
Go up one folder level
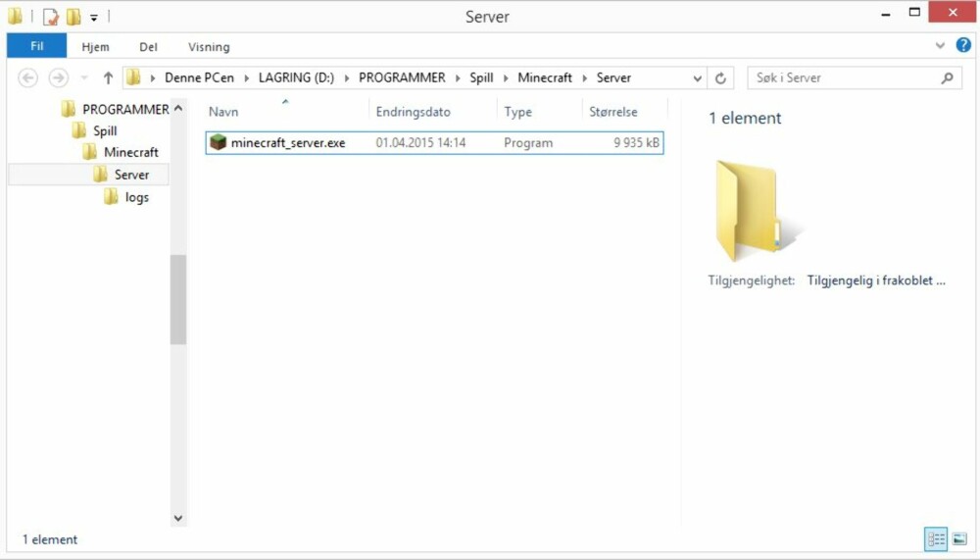108,77
